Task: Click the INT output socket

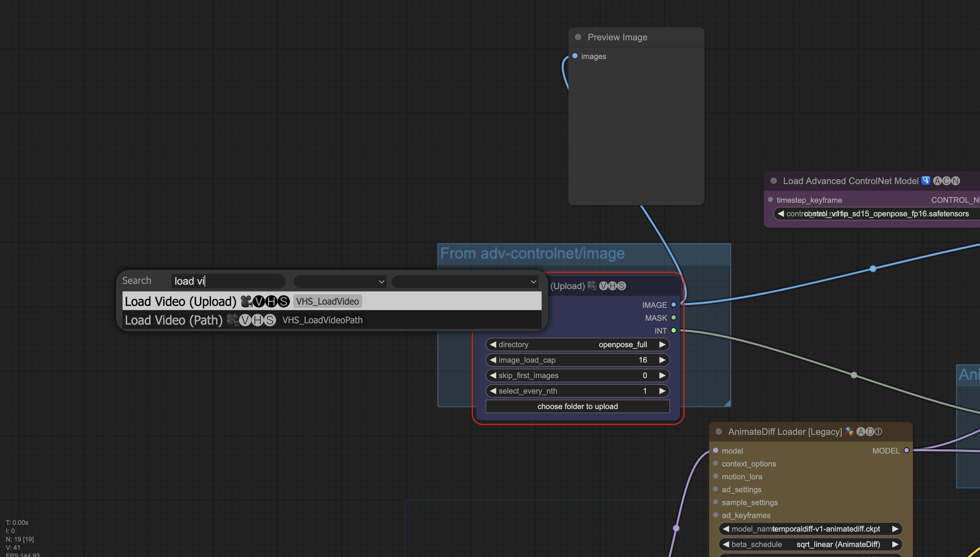Action: click(x=673, y=330)
